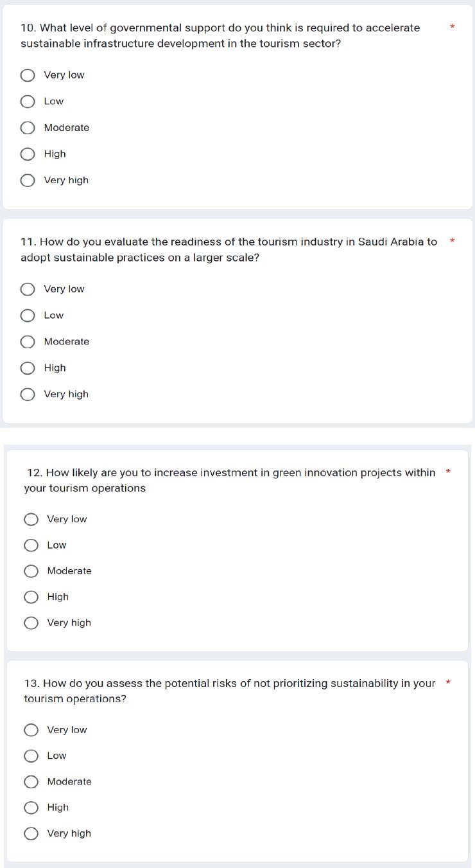Choose 'Low' for question 13
This screenshot has height=868, width=475.
pos(31,756)
